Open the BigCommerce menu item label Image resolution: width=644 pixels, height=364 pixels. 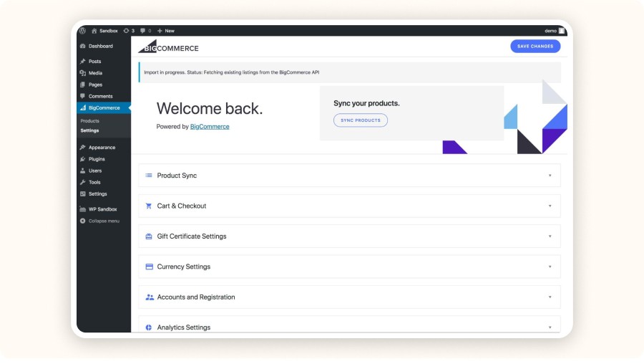[104, 107]
